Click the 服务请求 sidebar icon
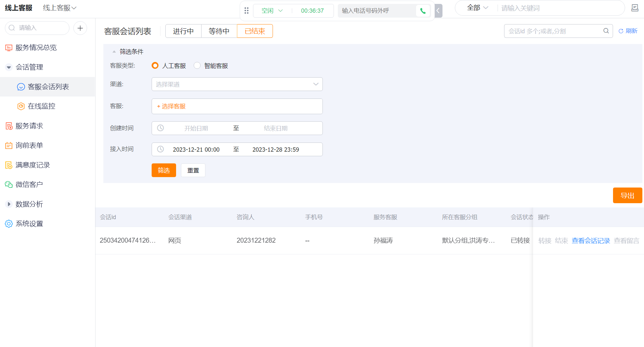This screenshot has width=644, height=347. pos(9,126)
